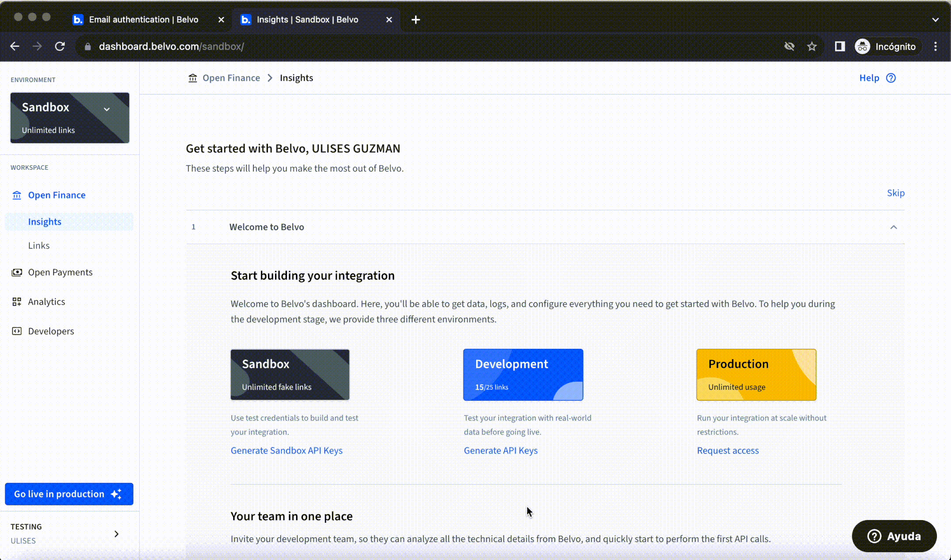Click the lock icon in address bar
The height and width of the screenshot is (560, 951).
(x=88, y=47)
